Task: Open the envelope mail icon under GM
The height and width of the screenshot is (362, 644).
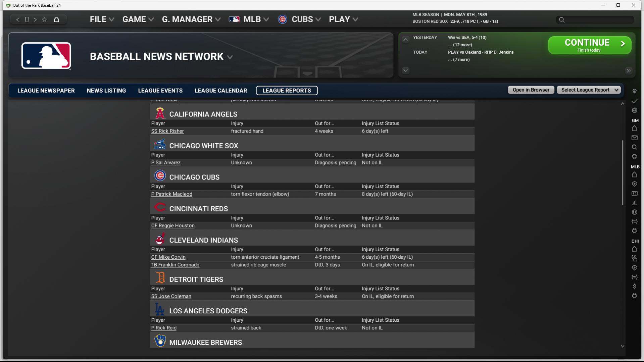Action: (x=634, y=138)
